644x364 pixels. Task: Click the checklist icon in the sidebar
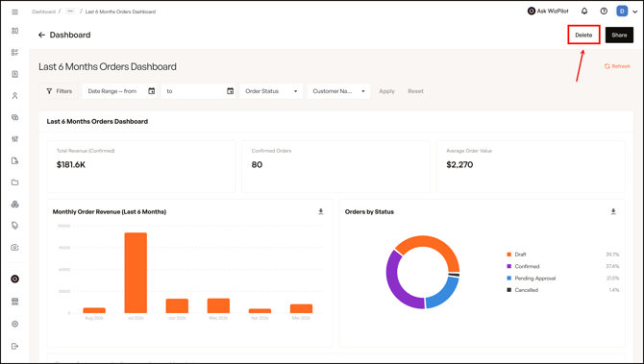[x=14, y=53]
